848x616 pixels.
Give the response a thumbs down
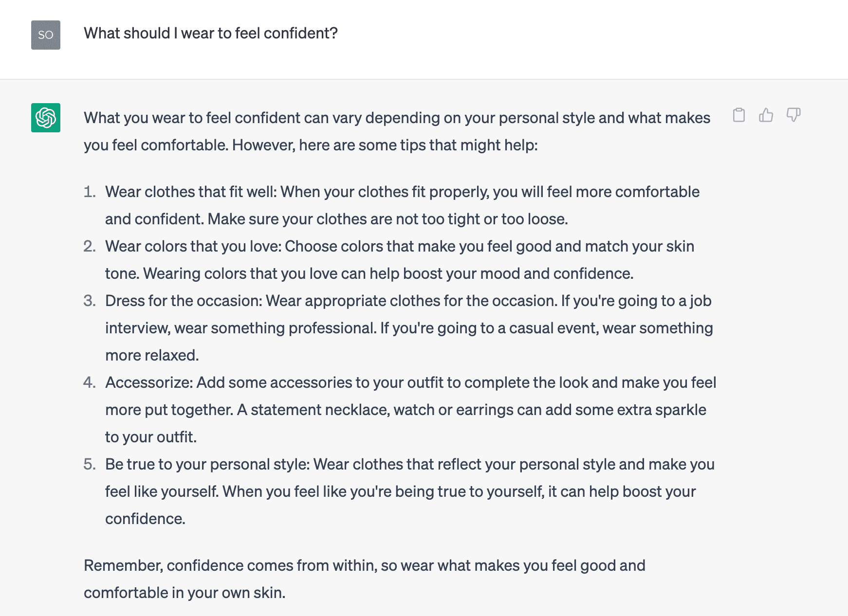[x=793, y=115]
